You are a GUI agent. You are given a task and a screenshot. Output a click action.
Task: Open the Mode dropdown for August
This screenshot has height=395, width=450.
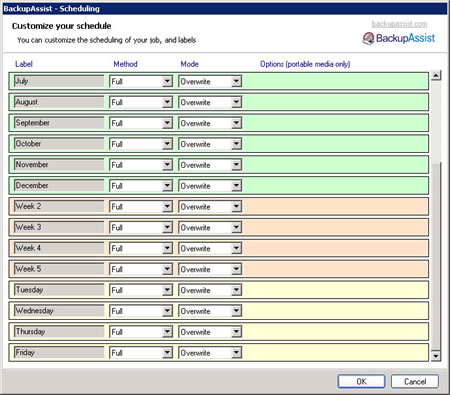[210, 102]
